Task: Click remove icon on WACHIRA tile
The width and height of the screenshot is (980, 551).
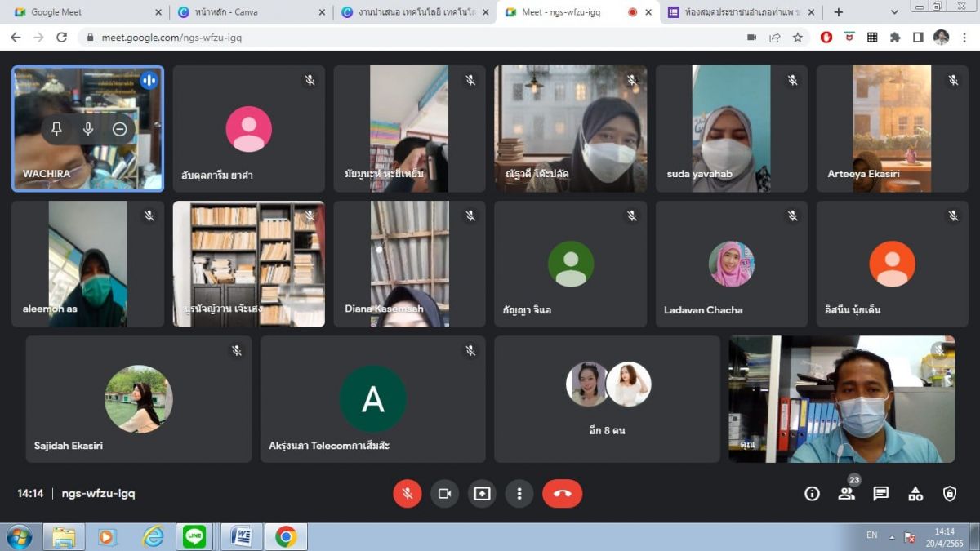Action: coord(120,129)
